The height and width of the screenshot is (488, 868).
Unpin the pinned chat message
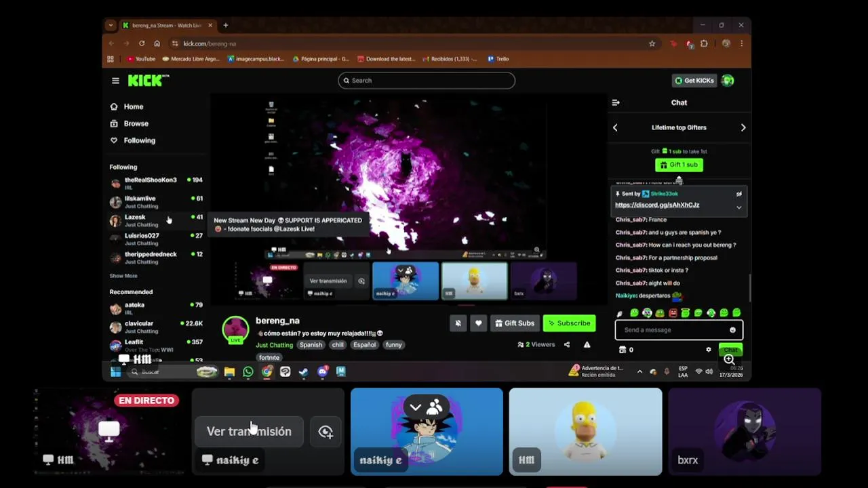(739, 194)
